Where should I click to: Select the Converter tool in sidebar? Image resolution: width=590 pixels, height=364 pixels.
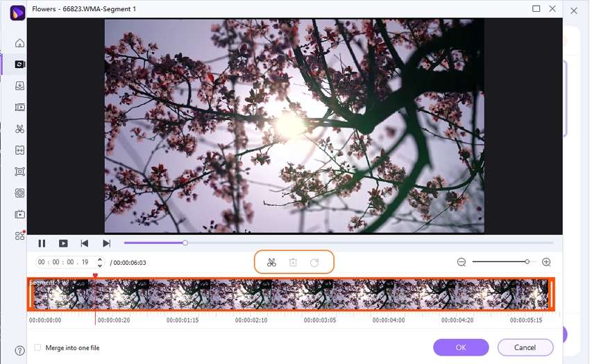[20, 64]
